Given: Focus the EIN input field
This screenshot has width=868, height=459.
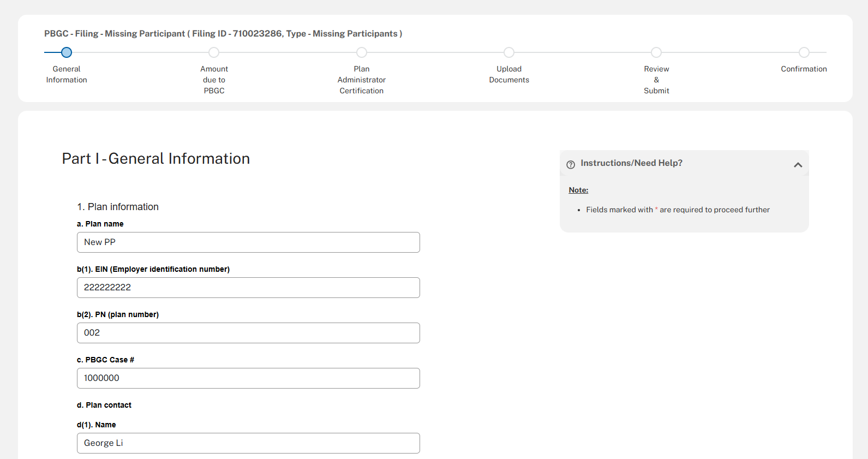Looking at the screenshot, I should (x=248, y=288).
